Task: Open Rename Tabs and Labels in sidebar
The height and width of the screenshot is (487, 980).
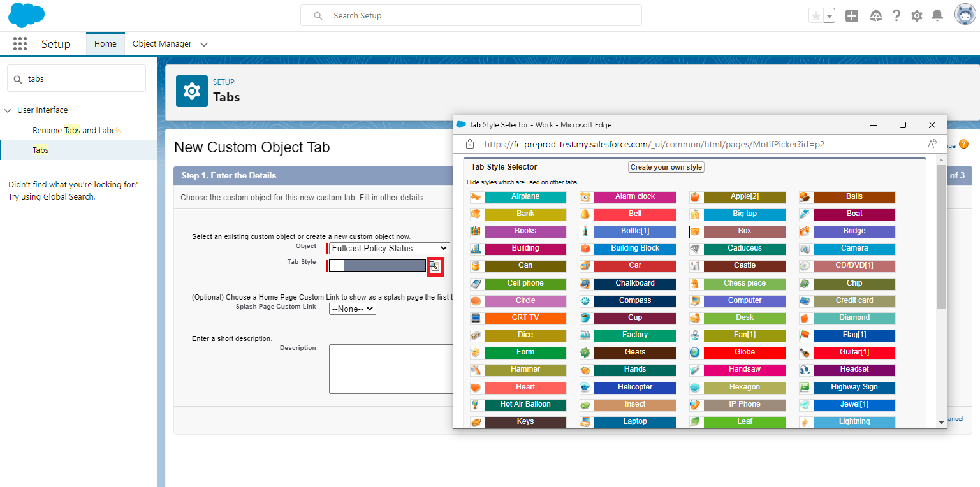Action: (x=77, y=130)
